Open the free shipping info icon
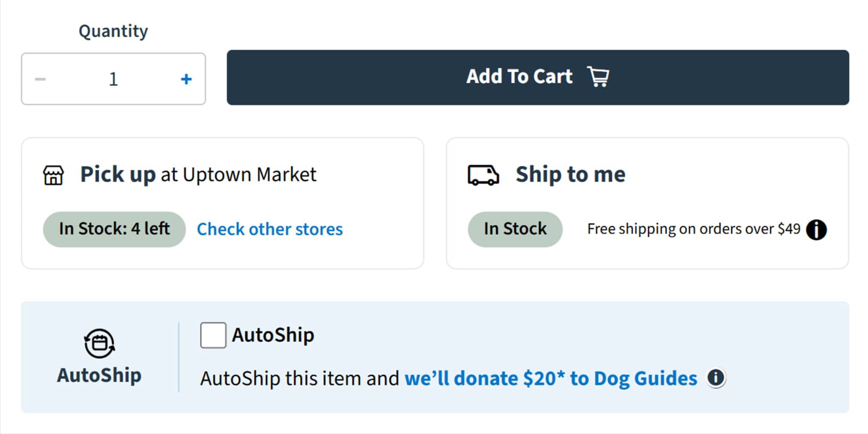 (x=816, y=230)
